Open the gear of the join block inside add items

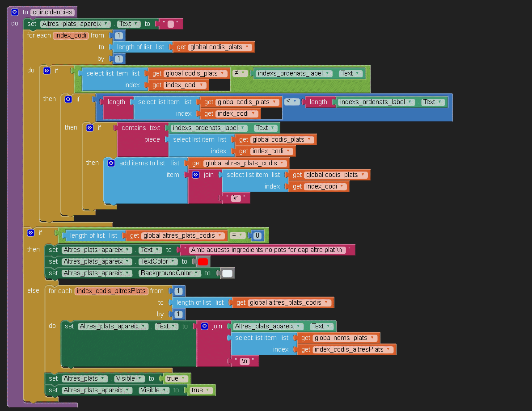196,175
